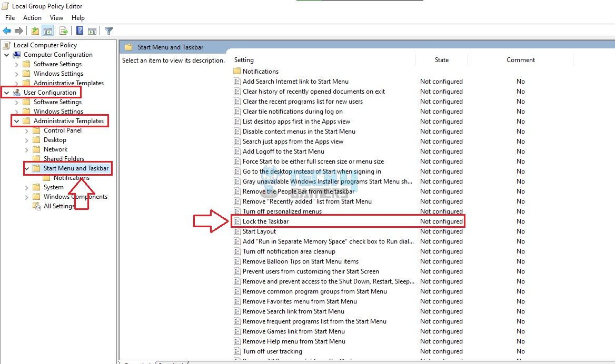
Task: Click the Back arrow navigation icon
Action: point(7,31)
